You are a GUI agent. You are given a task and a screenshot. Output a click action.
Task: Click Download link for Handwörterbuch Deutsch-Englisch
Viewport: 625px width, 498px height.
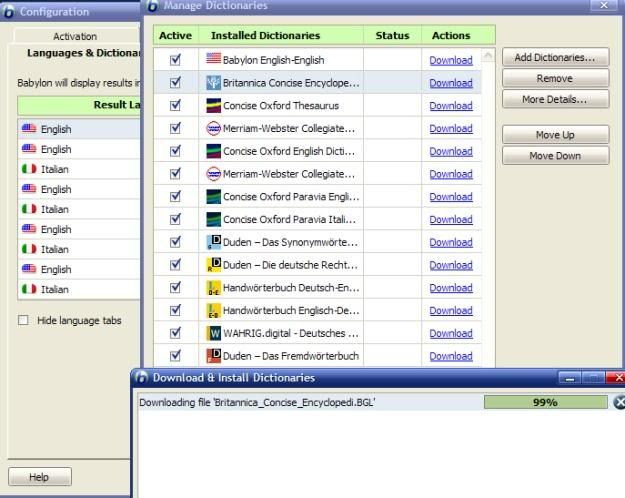[x=451, y=288]
